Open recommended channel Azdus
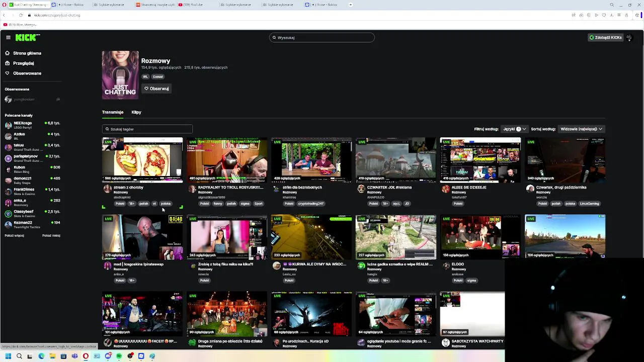The image size is (644, 362). [x=32, y=135]
